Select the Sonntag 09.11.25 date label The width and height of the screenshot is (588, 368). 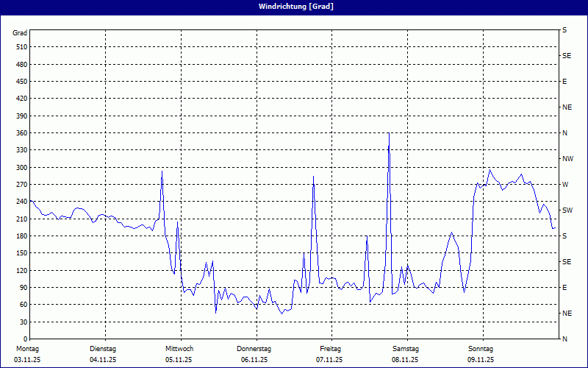[481, 354]
